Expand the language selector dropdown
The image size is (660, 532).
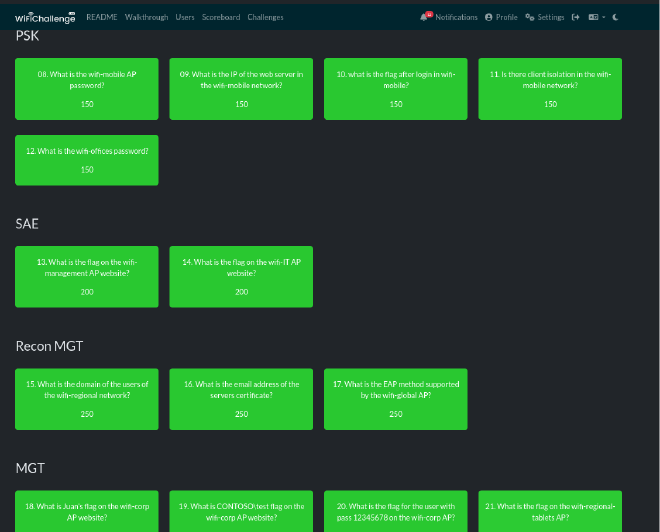597,17
